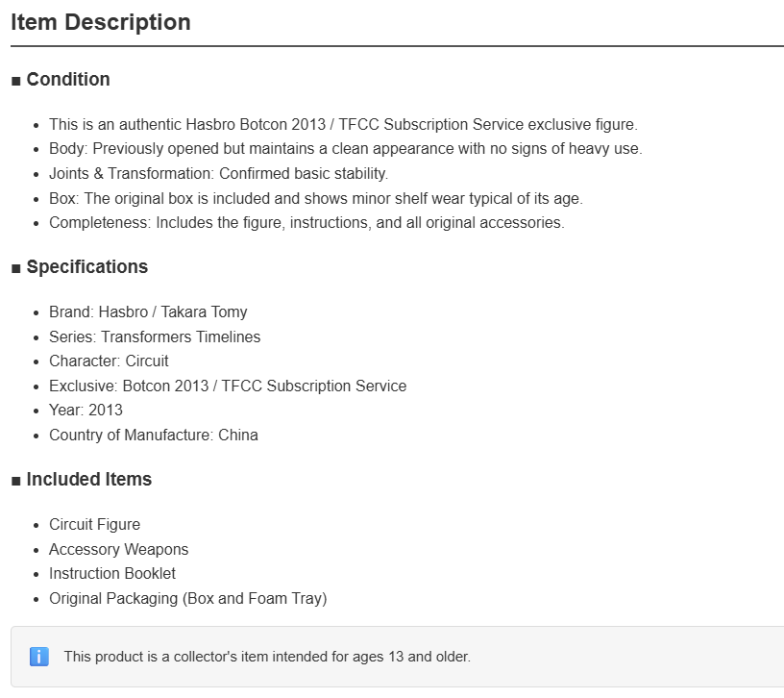Click the Completeness line
Screen dimensions: 784x698
306,223
